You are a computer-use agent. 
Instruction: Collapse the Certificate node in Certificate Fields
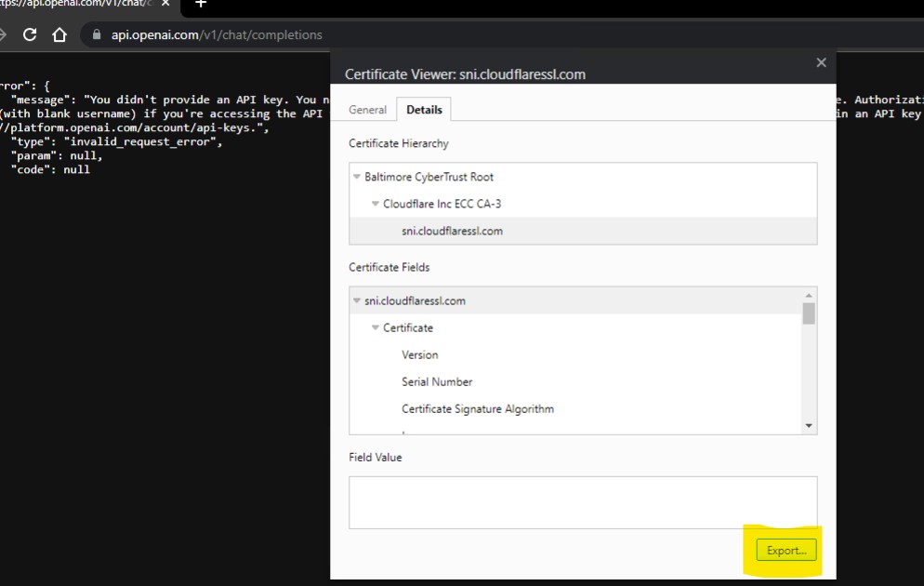tap(376, 327)
